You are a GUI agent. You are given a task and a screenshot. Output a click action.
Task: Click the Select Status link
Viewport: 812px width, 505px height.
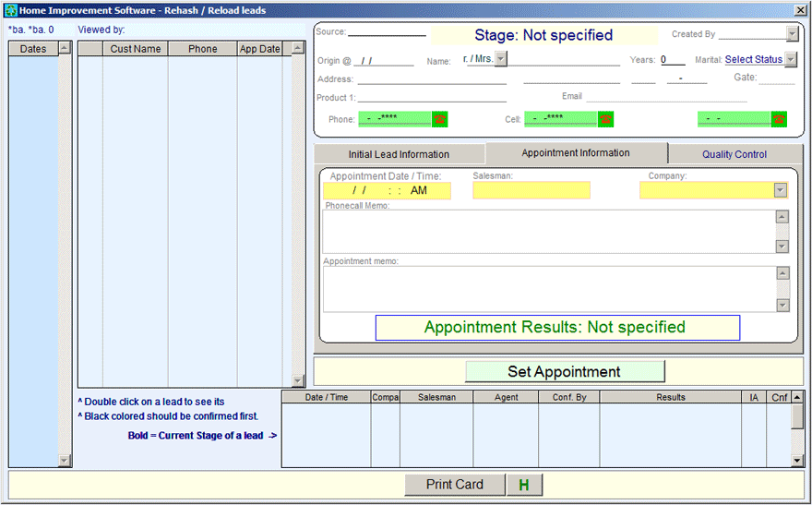754,60
